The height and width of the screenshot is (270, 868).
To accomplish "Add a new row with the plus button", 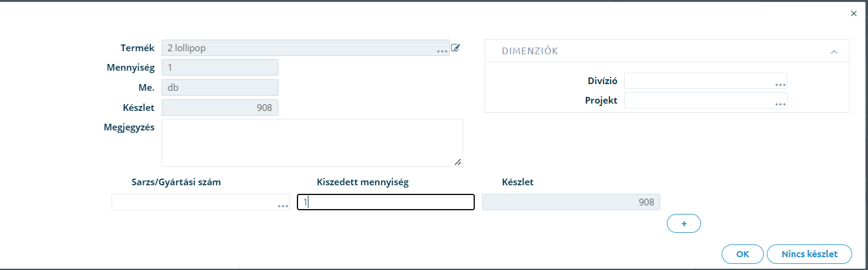I will tap(684, 224).
